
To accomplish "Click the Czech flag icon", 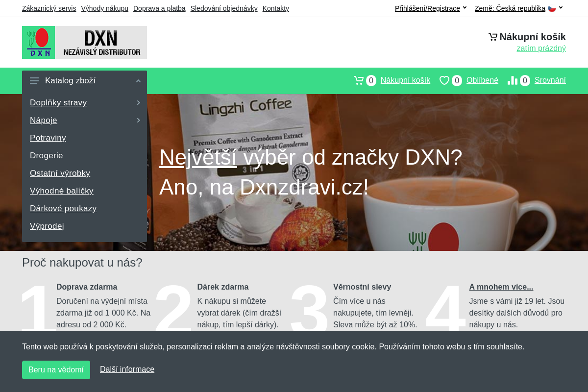I will coord(552,8).
